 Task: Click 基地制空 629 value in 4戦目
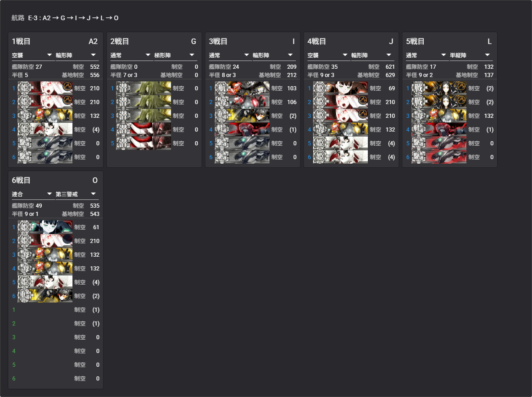click(390, 75)
